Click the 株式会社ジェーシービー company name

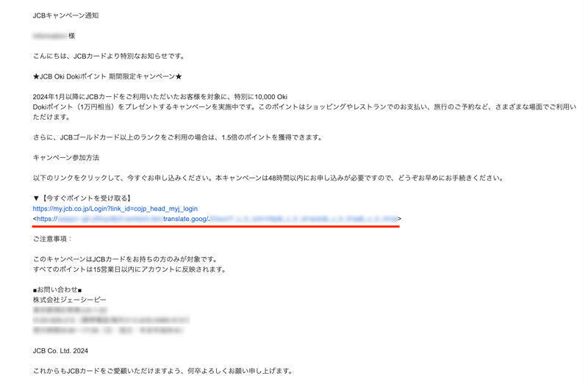pos(70,300)
